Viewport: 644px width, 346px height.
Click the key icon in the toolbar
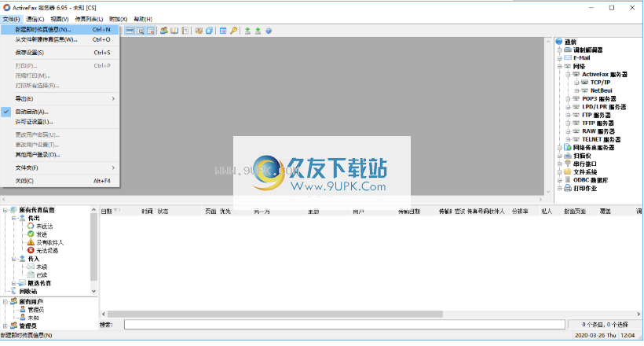234,31
